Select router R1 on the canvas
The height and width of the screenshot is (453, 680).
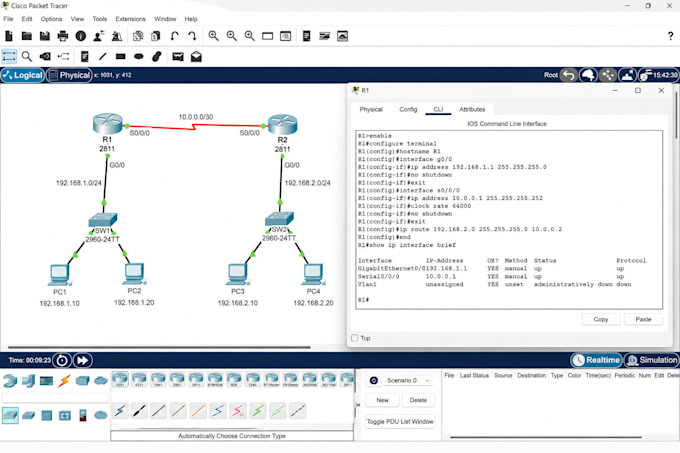pos(108,124)
